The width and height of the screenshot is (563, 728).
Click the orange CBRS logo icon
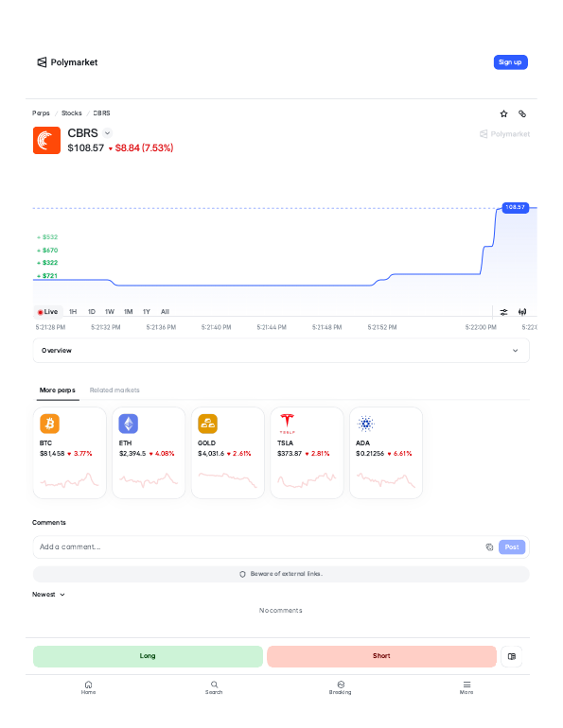[46, 140]
